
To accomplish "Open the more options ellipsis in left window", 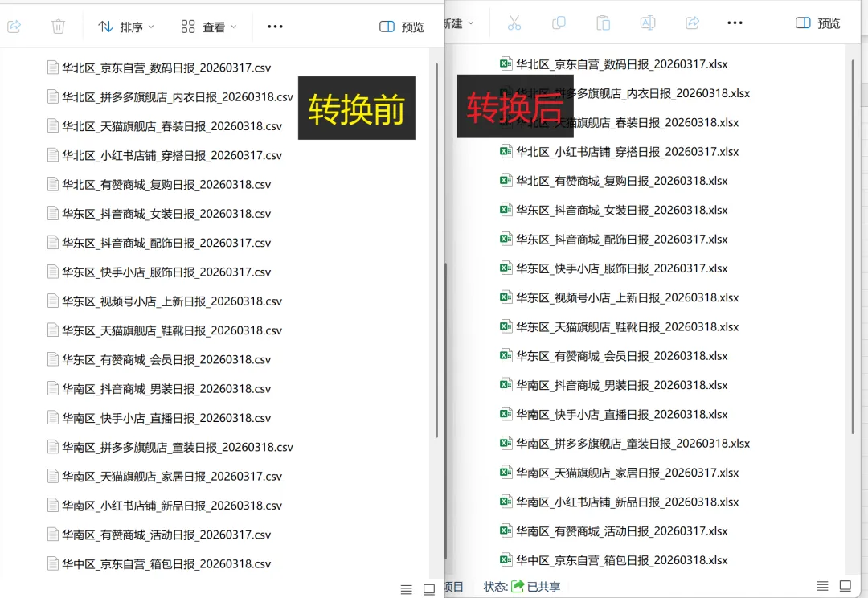I will coord(275,27).
